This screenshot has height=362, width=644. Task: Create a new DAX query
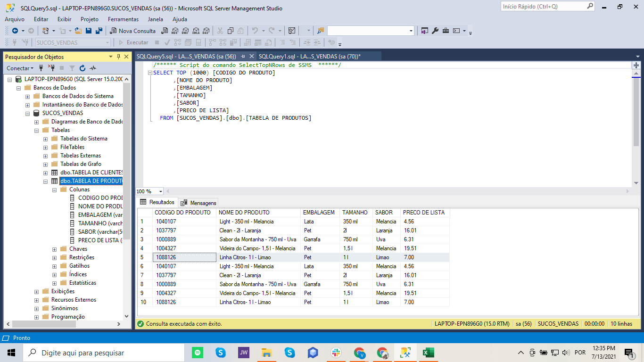tap(206, 31)
